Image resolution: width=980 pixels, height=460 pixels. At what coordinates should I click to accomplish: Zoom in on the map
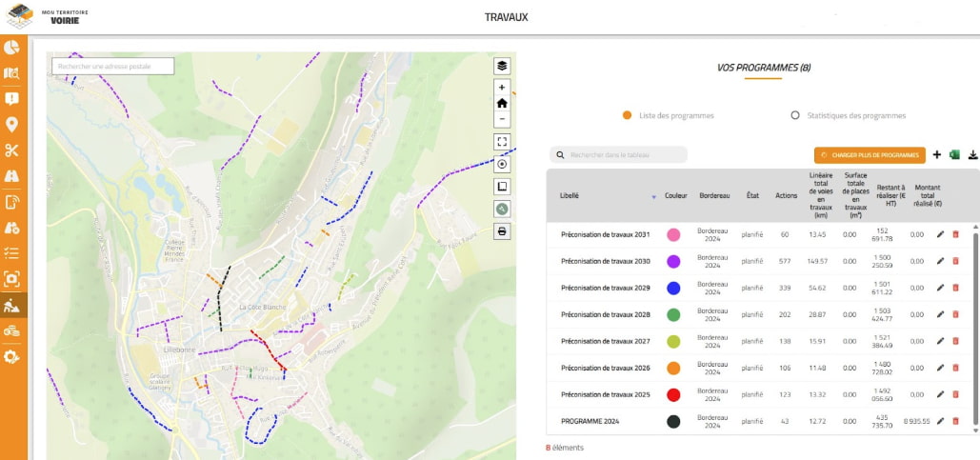(502, 88)
